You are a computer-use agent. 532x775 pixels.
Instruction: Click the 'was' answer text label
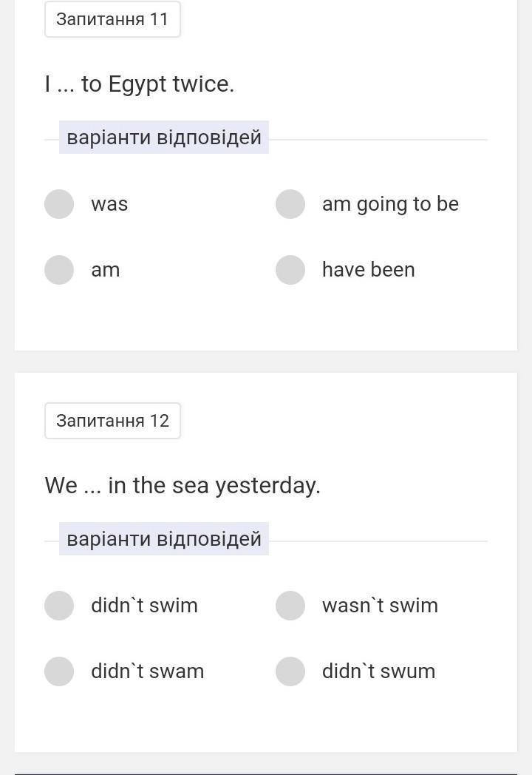109,204
